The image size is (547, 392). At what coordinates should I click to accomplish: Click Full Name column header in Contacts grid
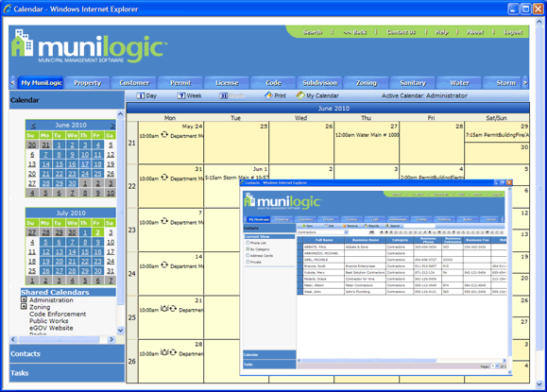[x=324, y=240]
